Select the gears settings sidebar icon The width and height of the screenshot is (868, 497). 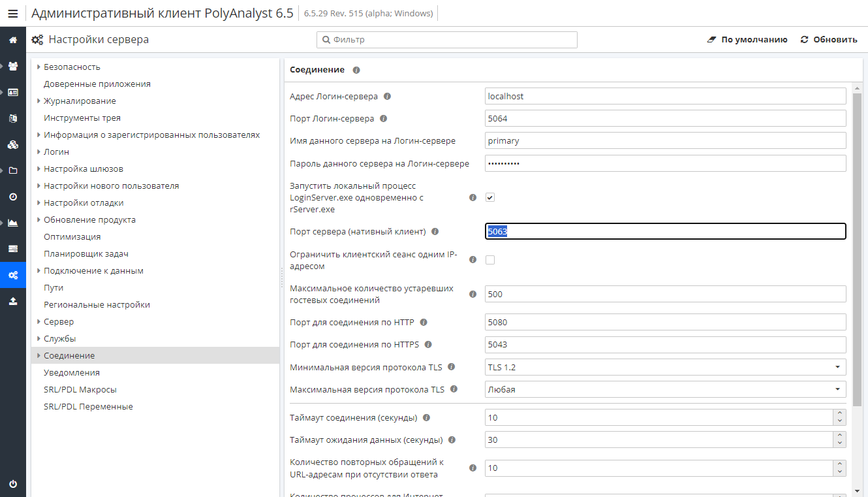click(x=13, y=275)
